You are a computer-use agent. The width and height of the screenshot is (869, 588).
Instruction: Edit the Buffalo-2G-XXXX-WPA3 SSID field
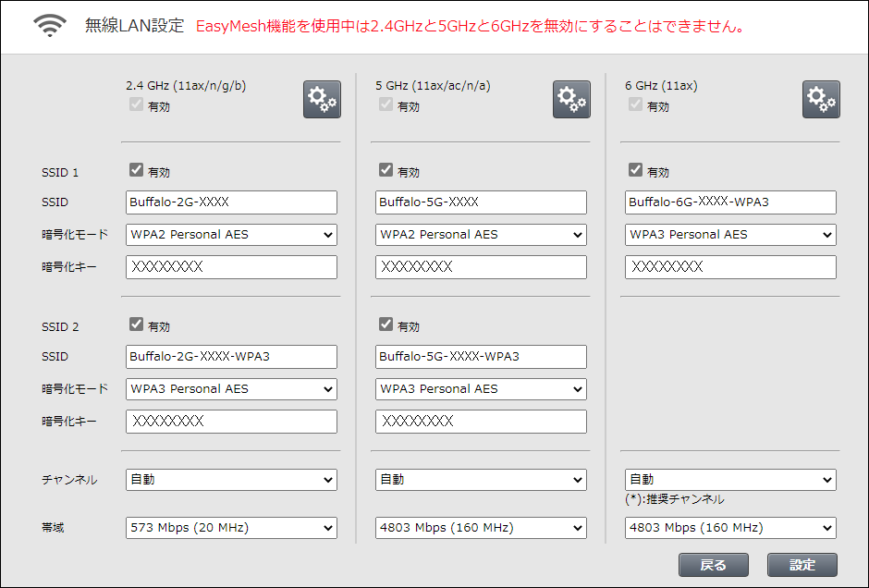click(x=231, y=356)
